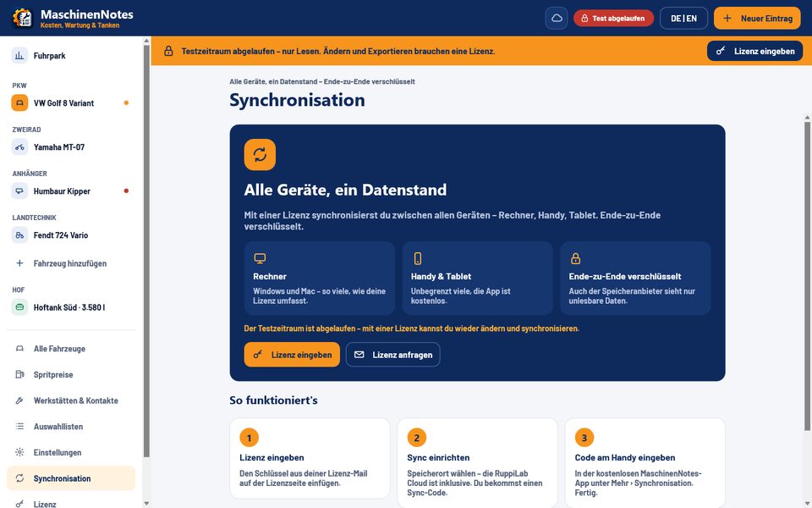Open Hoftank Süd · 3.580 l
The image size is (812, 508).
[x=71, y=306]
